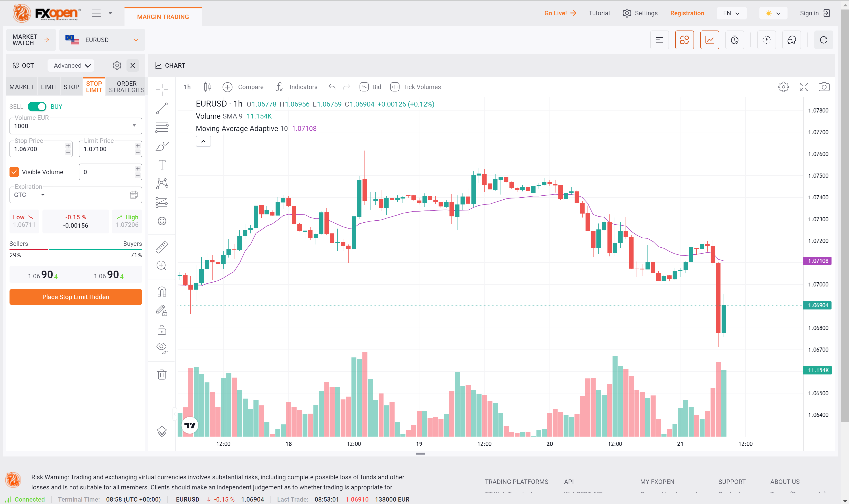
Task: Open the light theme selector dropdown
Action: point(773,13)
